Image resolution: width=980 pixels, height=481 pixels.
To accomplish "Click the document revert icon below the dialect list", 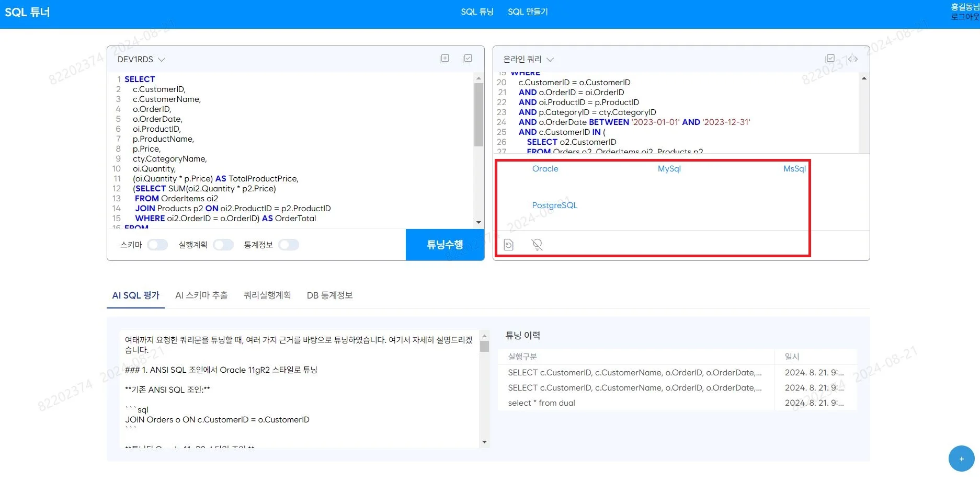I will (508, 244).
